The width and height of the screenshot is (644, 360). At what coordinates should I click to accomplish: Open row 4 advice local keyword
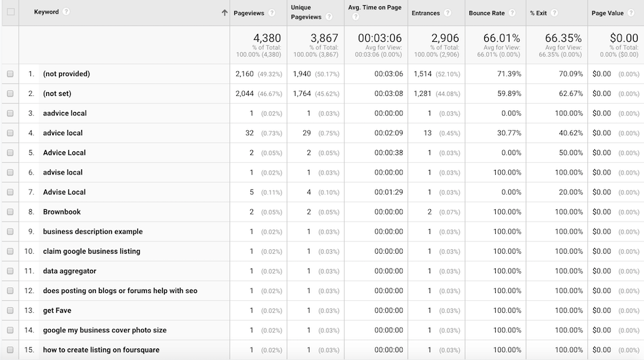tap(63, 133)
